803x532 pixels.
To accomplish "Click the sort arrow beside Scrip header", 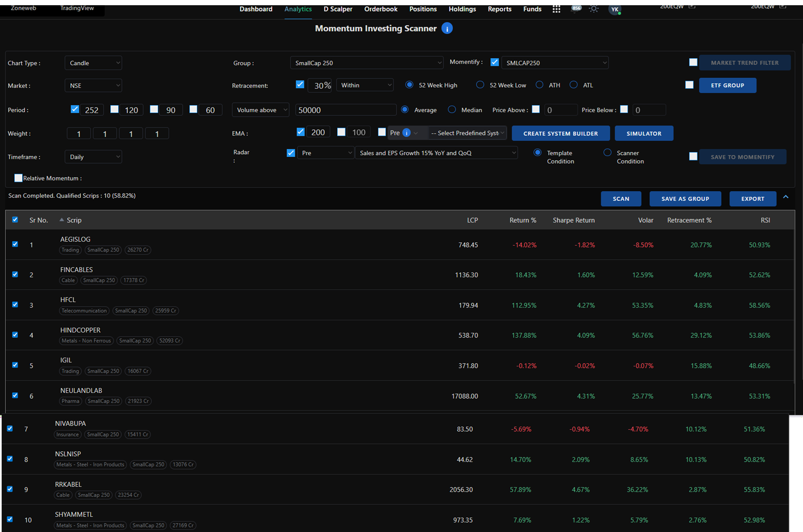I will click(62, 220).
